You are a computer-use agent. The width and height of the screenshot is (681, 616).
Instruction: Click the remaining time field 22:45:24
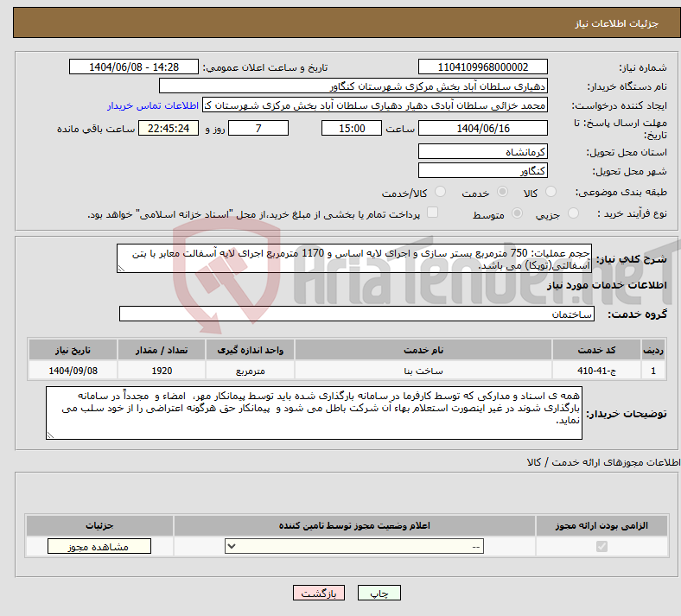click(x=169, y=128)
